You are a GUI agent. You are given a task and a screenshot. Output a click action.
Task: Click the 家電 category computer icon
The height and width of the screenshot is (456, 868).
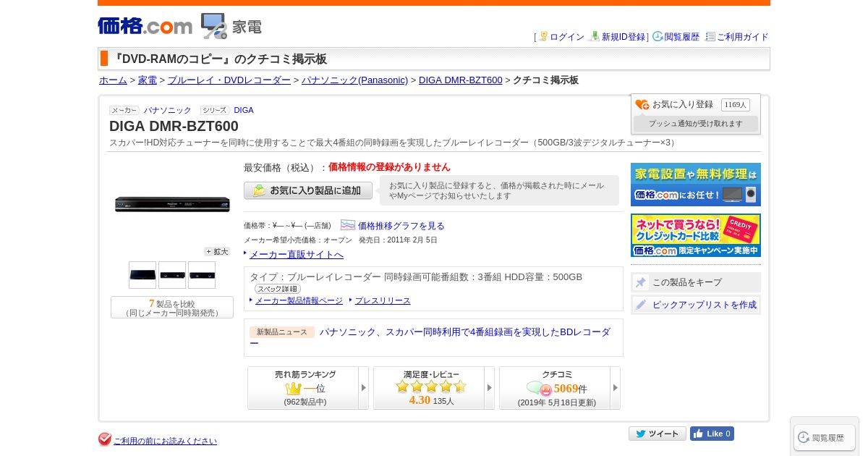(x=214, y=26)
